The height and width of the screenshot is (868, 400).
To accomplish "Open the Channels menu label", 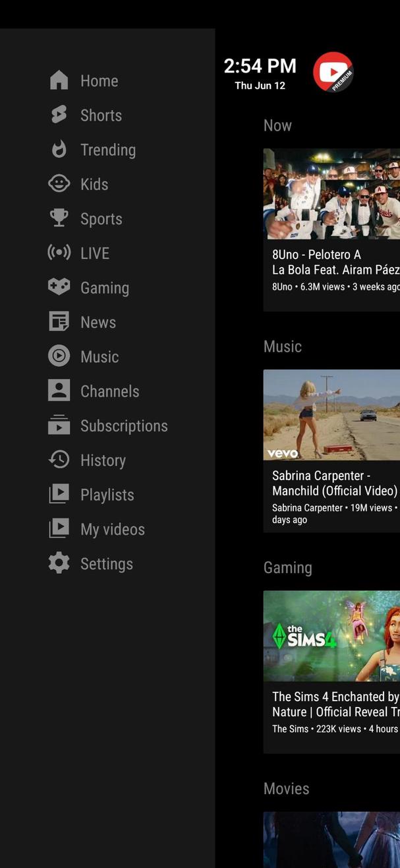I will pos(110,391).
